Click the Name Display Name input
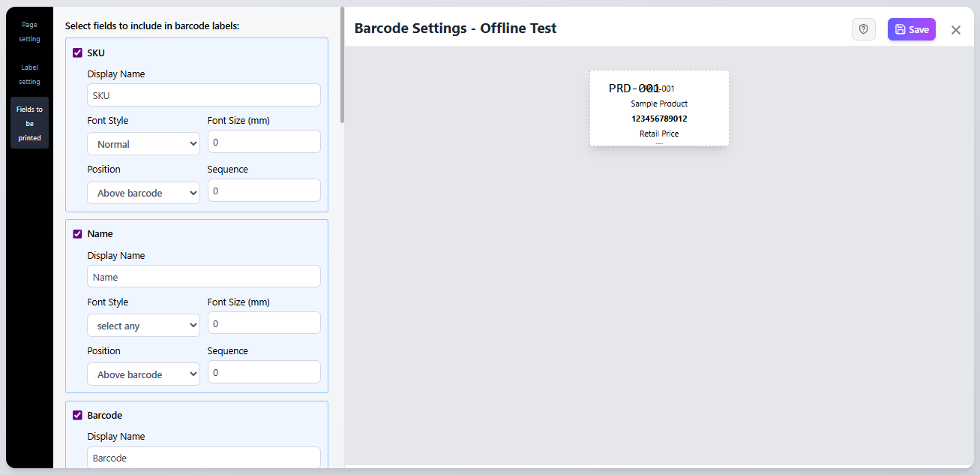 (x=204, y=277)
